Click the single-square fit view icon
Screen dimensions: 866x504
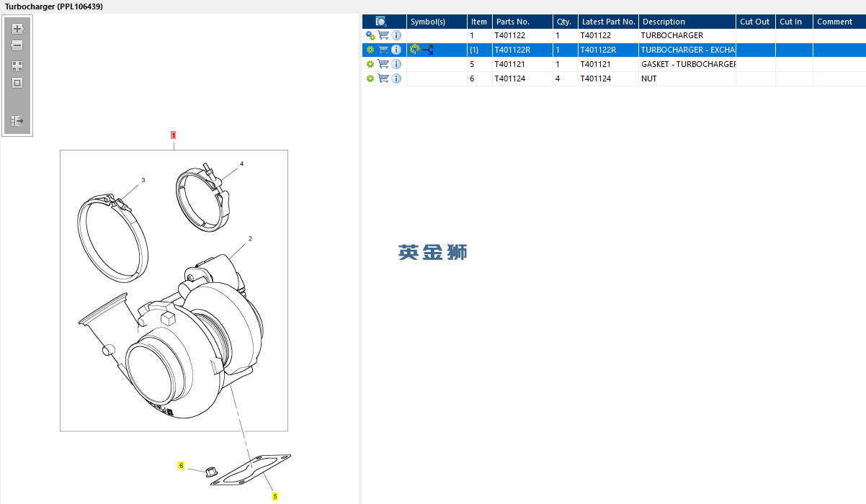coord(17,83)
